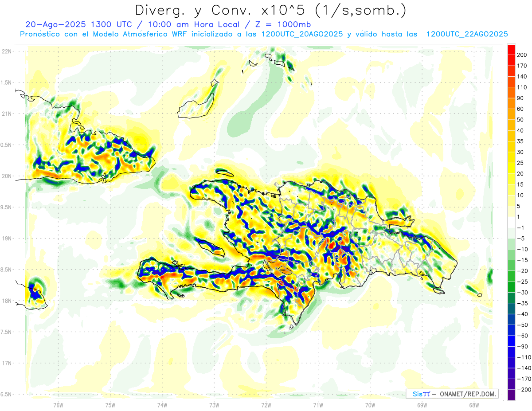Click the "8.5N" latitude label
This screenshot has height=411, width=532.
point(7,270)
